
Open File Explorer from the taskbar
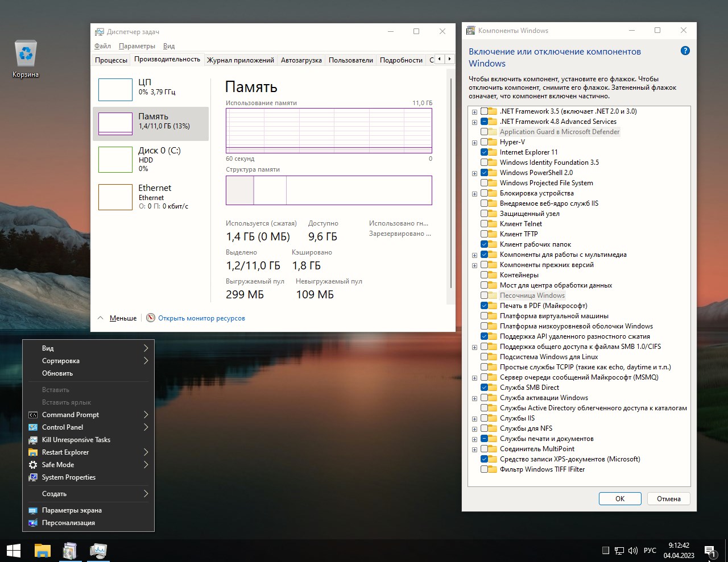[43, 550]
